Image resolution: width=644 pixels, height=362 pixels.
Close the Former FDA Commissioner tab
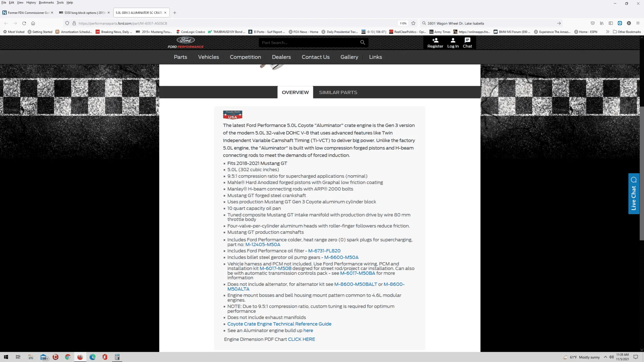click(52, 13)
